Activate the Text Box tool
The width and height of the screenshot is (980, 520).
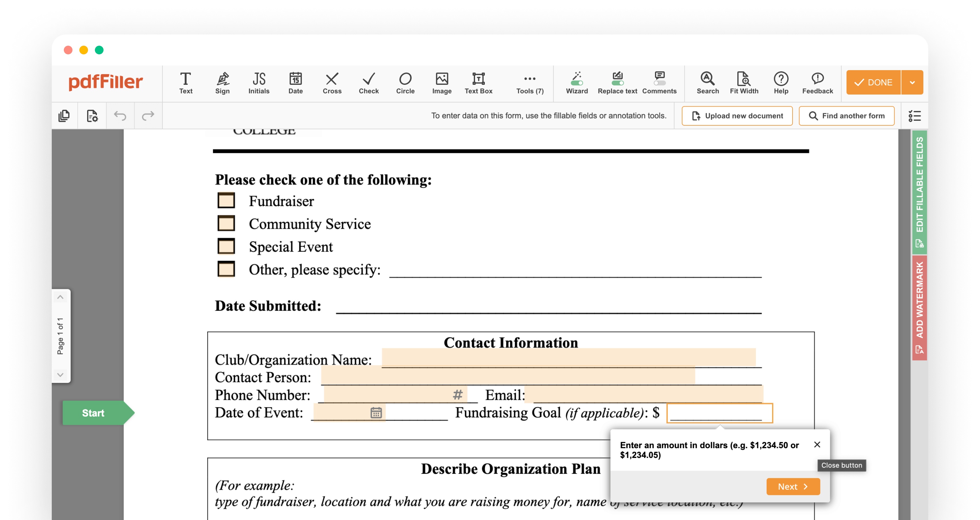pyautogui.click(x=478, y=82)
